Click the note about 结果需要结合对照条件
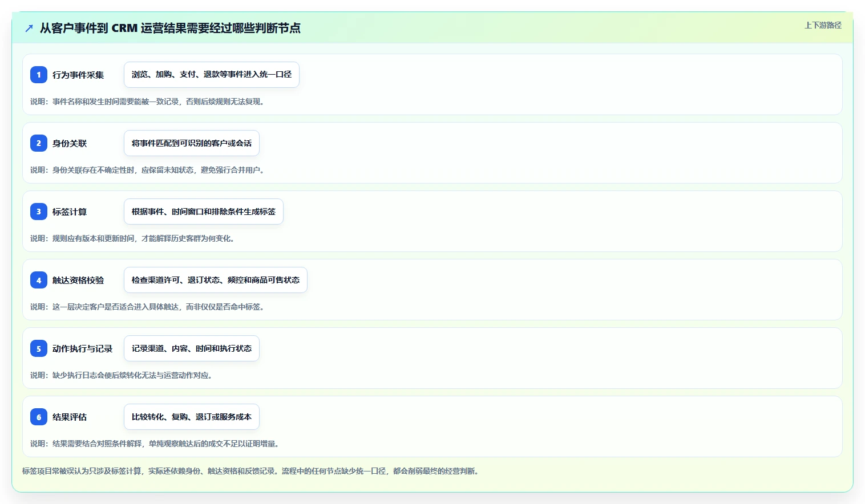This screenshot has width=865, height=504. tap(155, 444)
